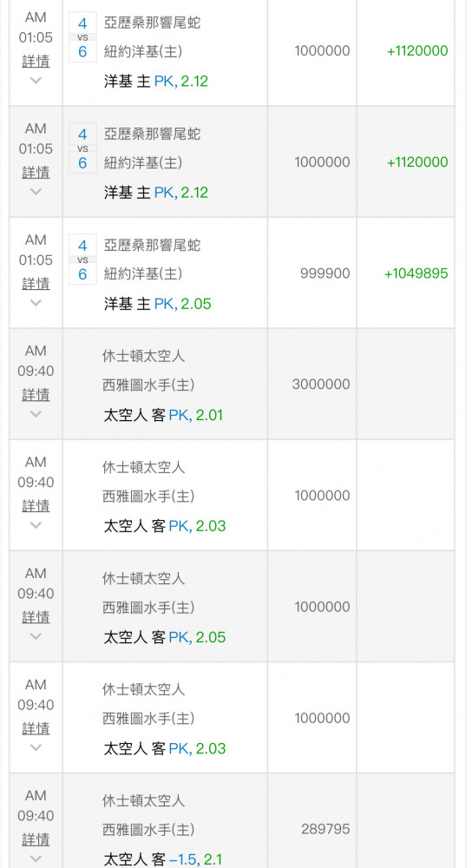The image size is (472, 868).
Task: Click 洋基 主 PK, 2.05 bet line
Action: point(158,304)
